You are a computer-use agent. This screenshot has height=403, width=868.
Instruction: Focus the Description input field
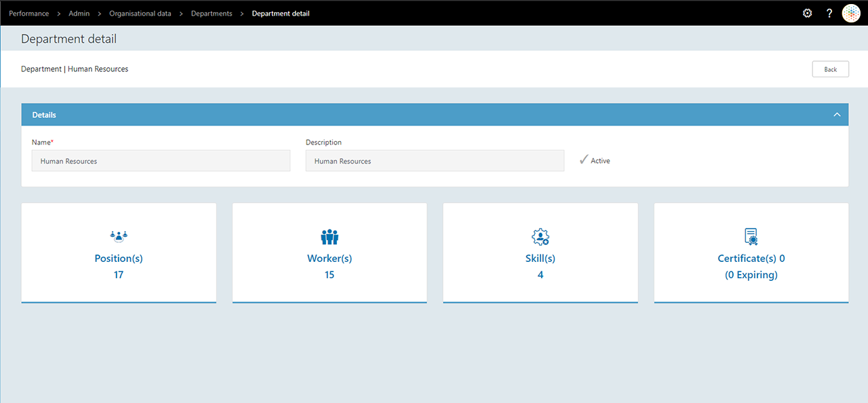coord(435,161)
